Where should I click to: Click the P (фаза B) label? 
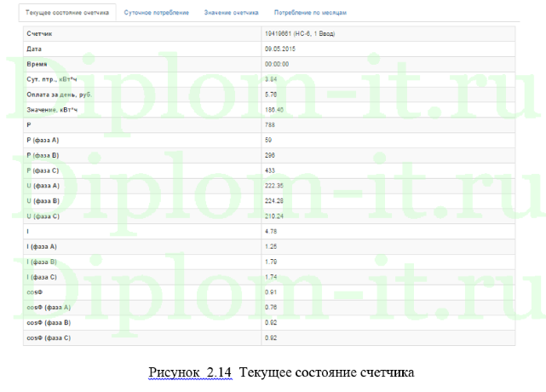tap(43, 155)
